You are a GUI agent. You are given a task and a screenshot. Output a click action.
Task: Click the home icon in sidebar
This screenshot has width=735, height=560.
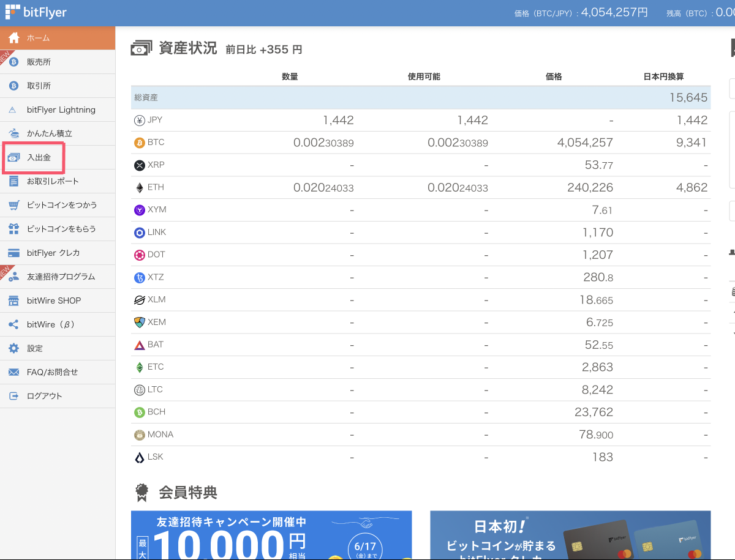(x=13, y=38)
